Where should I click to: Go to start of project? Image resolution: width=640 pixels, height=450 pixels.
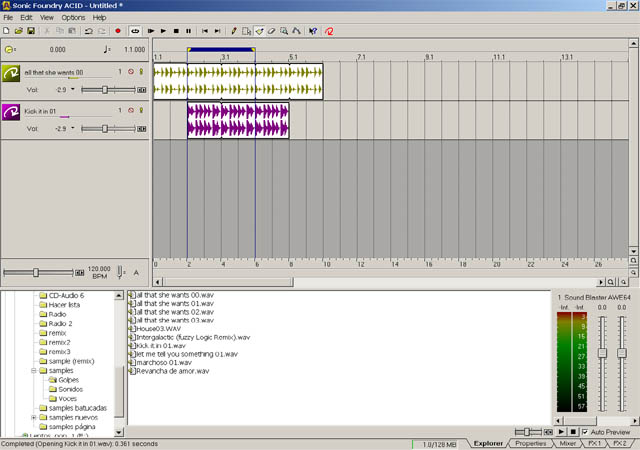(x=205, y=31)
